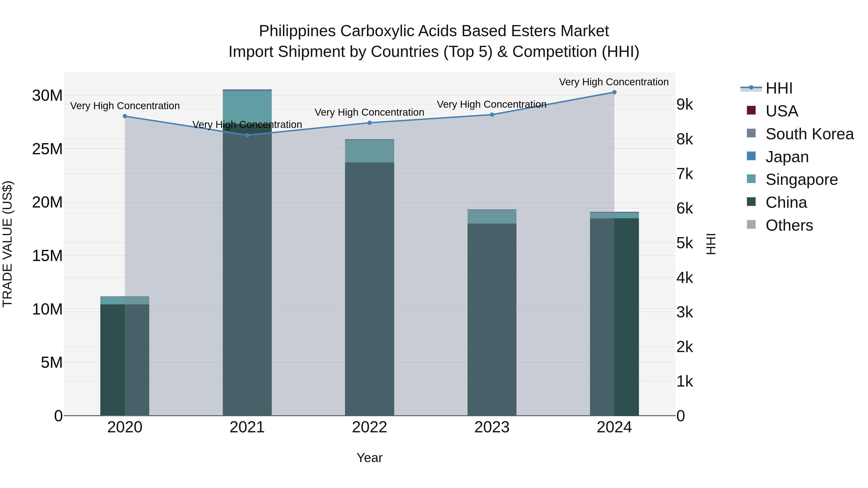Click the 20M tick on trade value axis

point(47,202)
